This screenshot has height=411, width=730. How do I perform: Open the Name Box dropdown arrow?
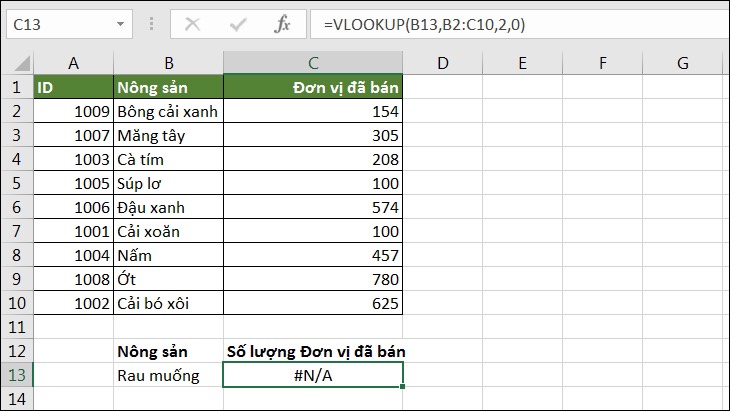121,24
